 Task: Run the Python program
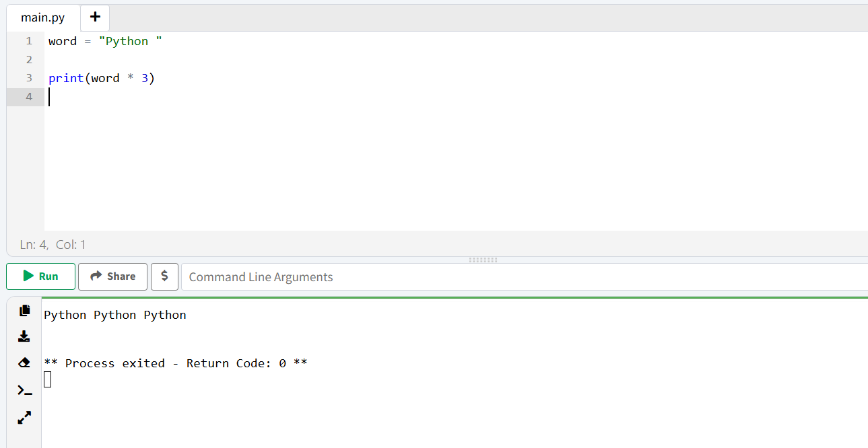(x=40, y=276)
